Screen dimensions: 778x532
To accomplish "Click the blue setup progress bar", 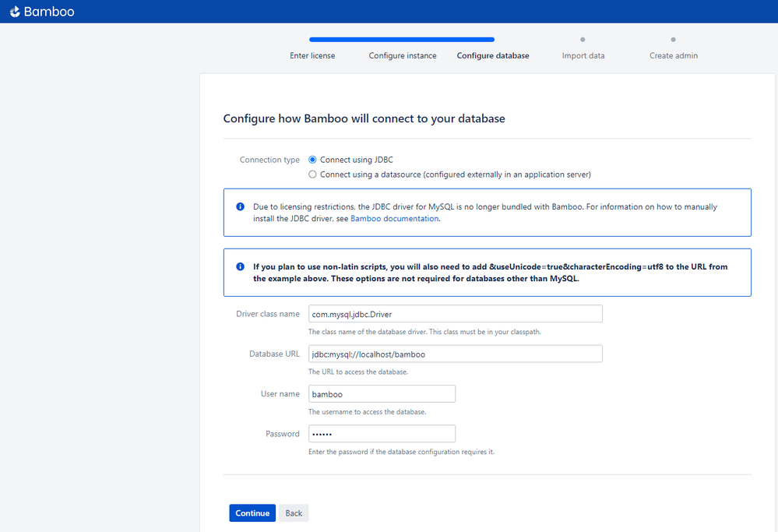I will point(402,40).
